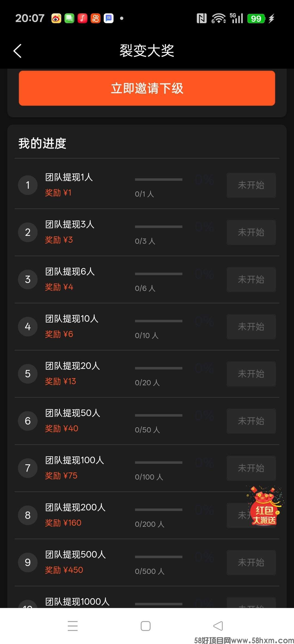
Task: Tap the progress bar for 团队提现50人
Action: pyautogui.click(x=158, y=415)
